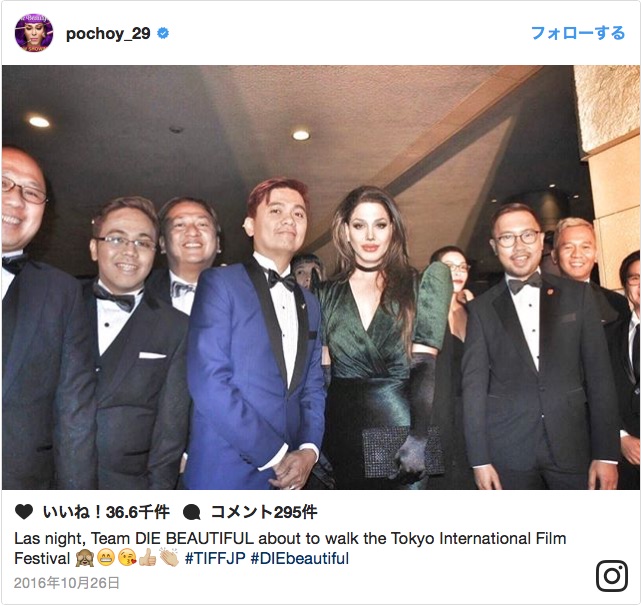Open Instagram via the logo icon
641x606 pixels.
(x=612, y=576)
